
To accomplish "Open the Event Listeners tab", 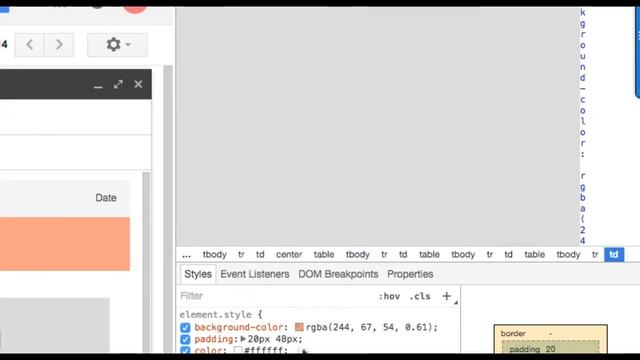I will click(255, 274).
